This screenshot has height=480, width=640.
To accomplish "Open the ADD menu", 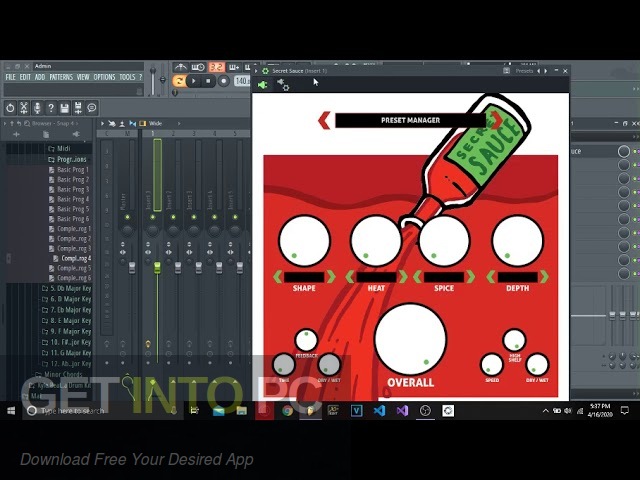I will (40, 77).
